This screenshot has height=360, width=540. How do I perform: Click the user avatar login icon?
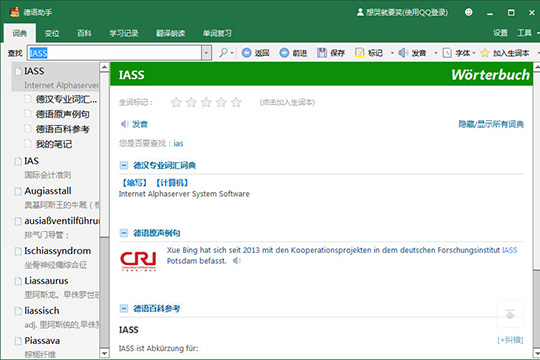pos(360,12)
